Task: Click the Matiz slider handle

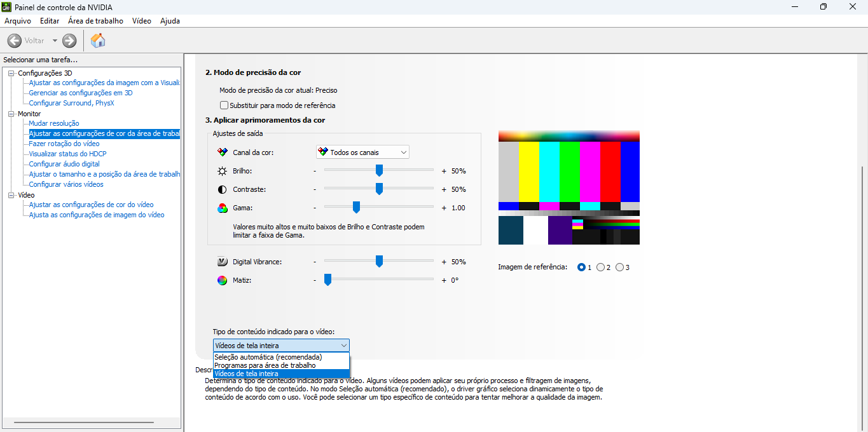Action: tap(327, 280)
